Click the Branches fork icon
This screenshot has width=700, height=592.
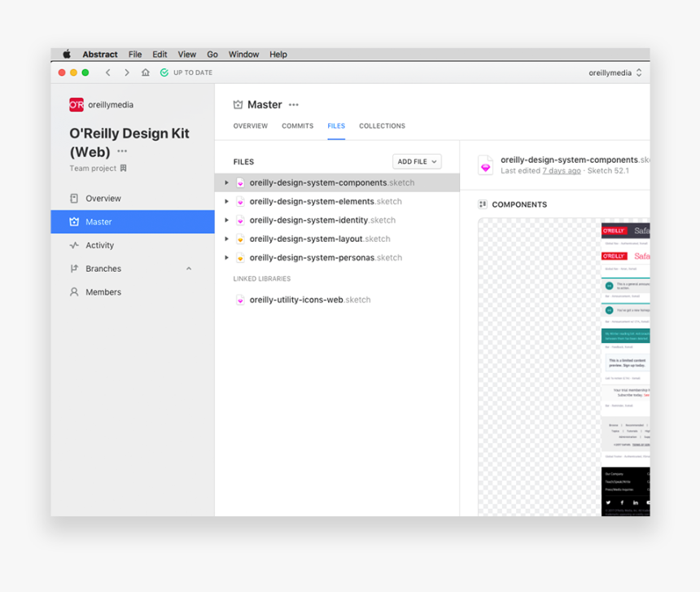pos(74,269)
